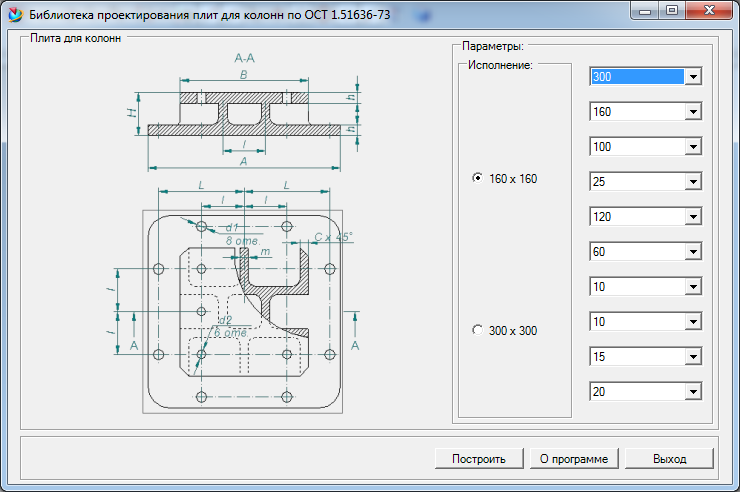Open dropdown arrow of the 20 combo box
This screenshot has width=740, height=492.
[x=693, y=392]
